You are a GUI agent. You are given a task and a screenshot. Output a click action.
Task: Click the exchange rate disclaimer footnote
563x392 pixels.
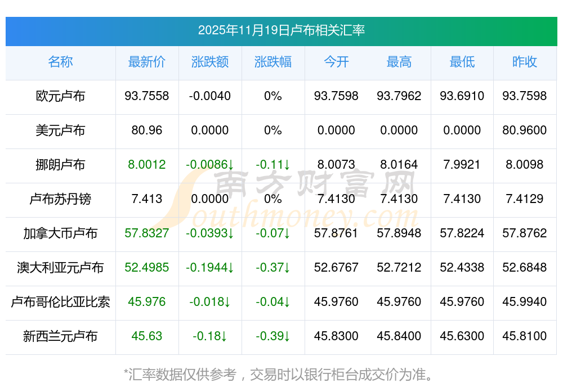(x=281, y=374)
